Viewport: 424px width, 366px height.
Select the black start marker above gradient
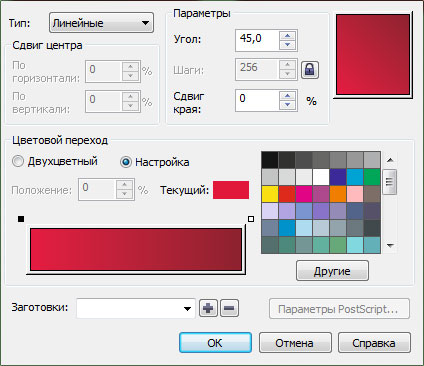pos(21,219)
